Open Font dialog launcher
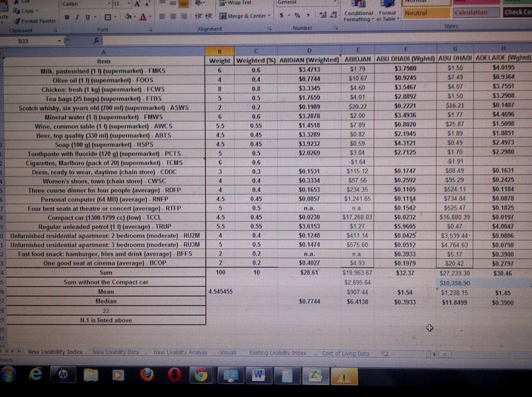 pyautogui.click(x=150, y=30)
